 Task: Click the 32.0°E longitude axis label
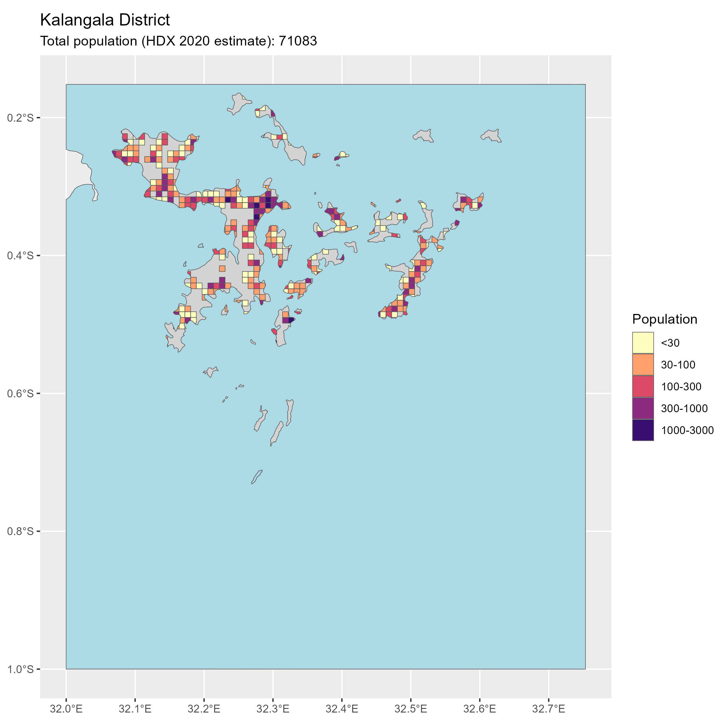pyautogui.click(x=66, y=709)
